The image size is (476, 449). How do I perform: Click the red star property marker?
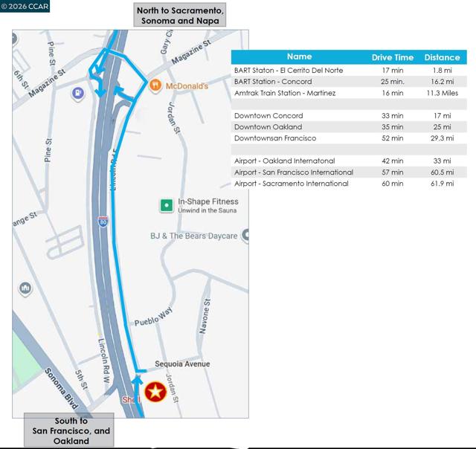(x=155, y=392)
